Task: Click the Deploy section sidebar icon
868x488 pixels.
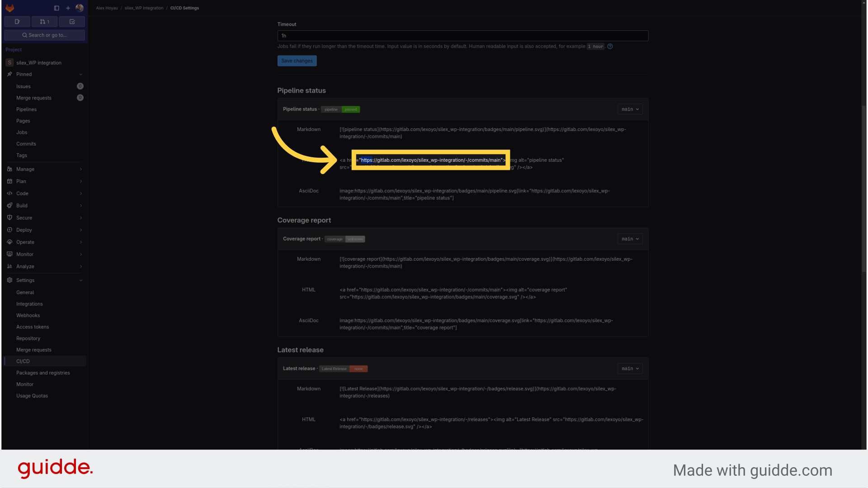Action: click(9, 230)
